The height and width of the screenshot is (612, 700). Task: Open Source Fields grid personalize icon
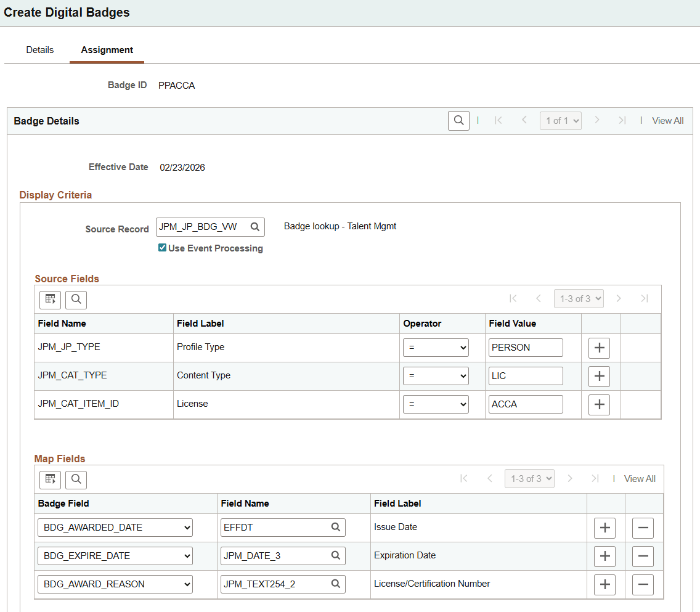[x=50, y=299]
